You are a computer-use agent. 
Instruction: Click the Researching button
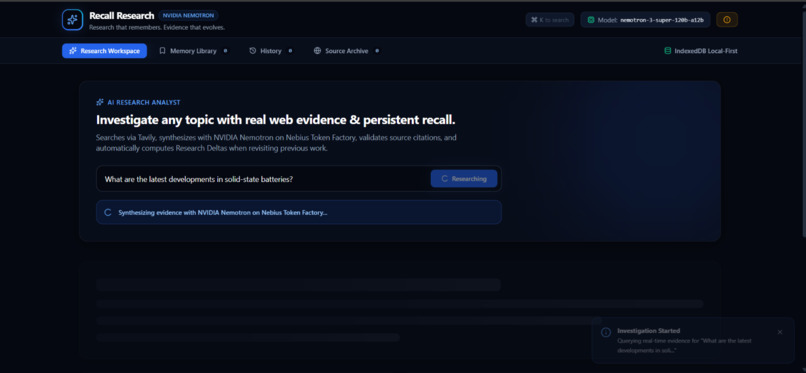(x=464, y=179)
